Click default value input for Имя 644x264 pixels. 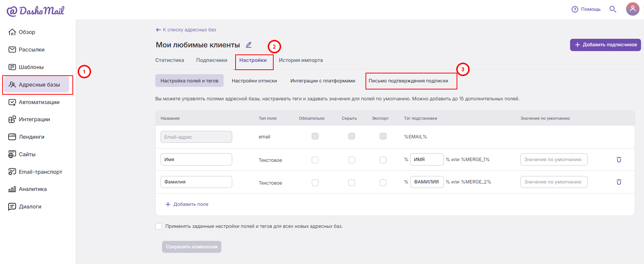[554, 160]
